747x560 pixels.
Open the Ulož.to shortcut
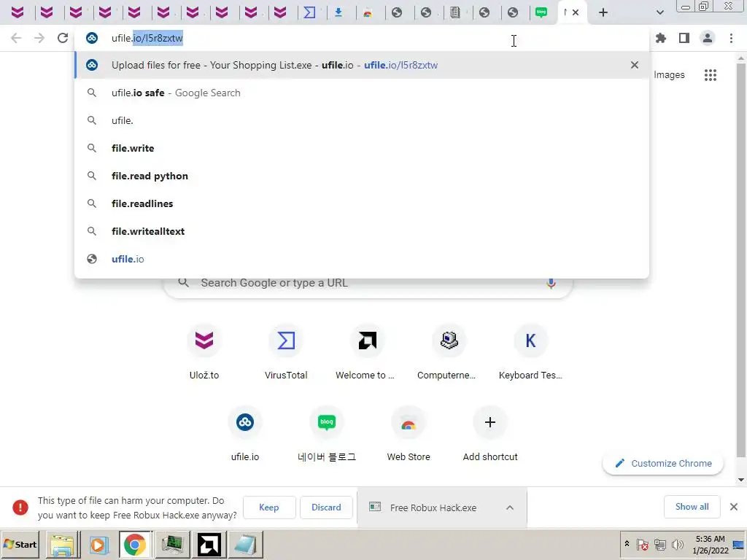tap(204, 352)
